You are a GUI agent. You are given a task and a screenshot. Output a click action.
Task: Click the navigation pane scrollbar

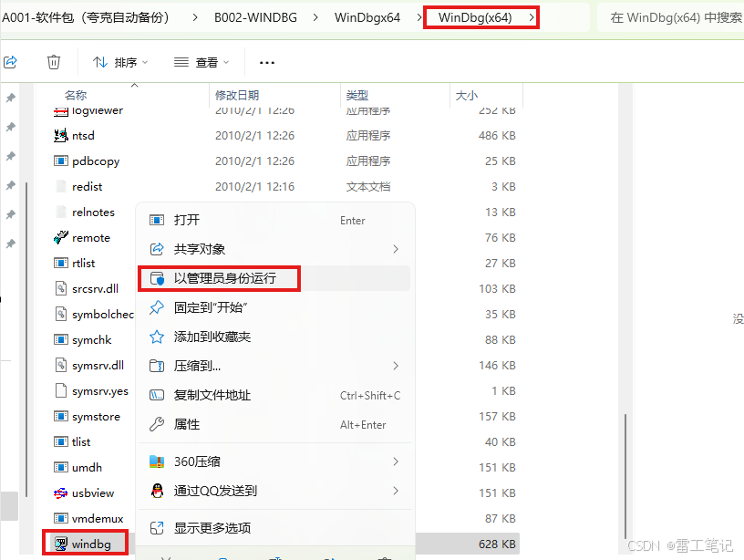[x=26, y=339]
